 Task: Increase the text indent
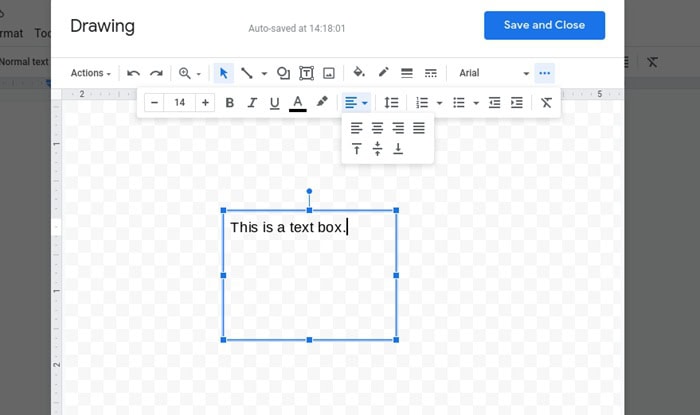(517, 103)
